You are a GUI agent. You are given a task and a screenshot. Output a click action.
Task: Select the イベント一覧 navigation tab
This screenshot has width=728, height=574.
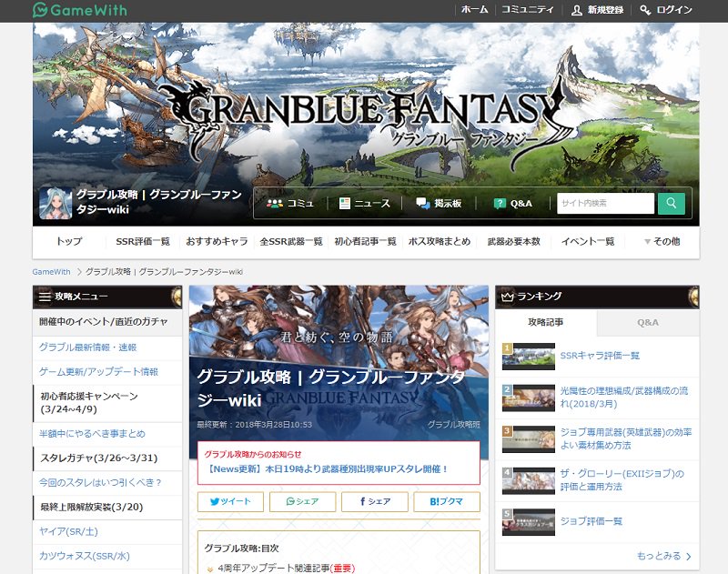pos(588,241)
